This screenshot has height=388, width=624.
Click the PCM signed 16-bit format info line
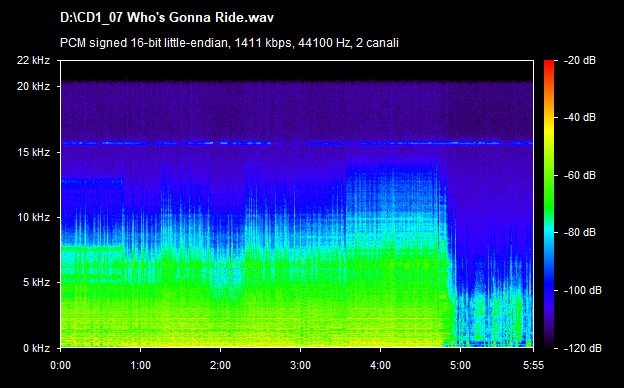click(229, 43)
